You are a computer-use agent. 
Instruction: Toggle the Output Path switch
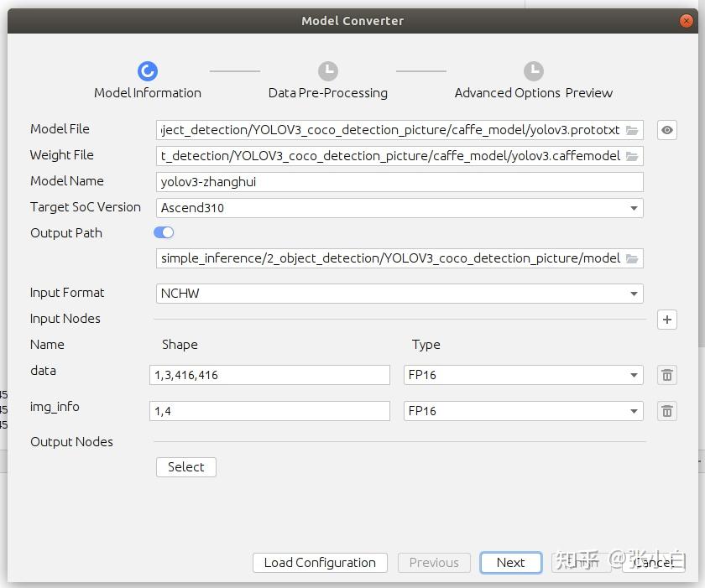pyautogui.click(x=164, y=232)
